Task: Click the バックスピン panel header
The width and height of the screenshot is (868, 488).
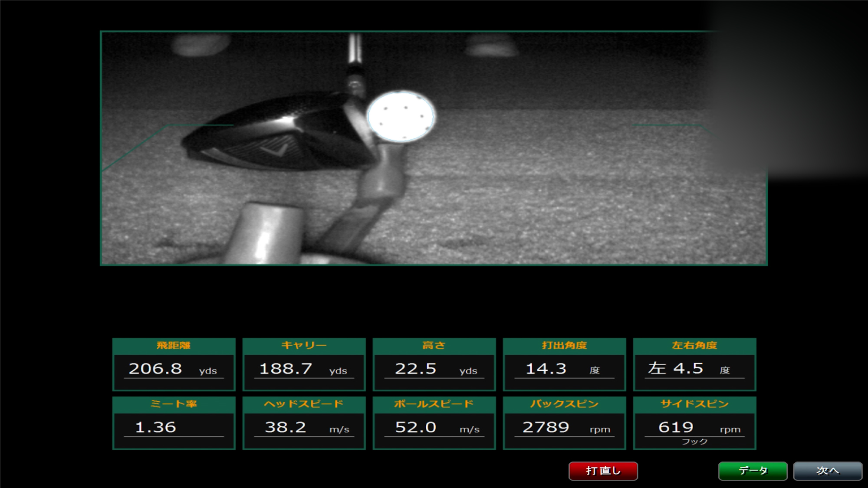Action: (564, 404)
